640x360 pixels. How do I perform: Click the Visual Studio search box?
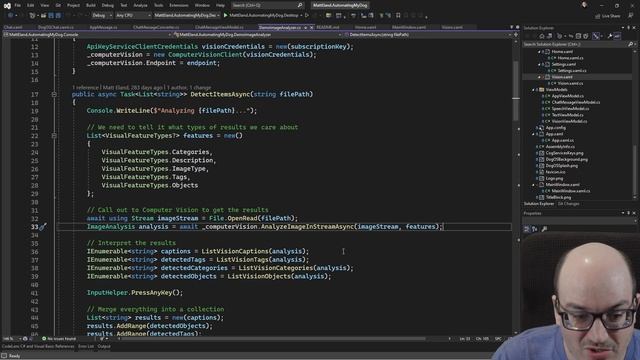pyautogui.click(x=267, y=5)
